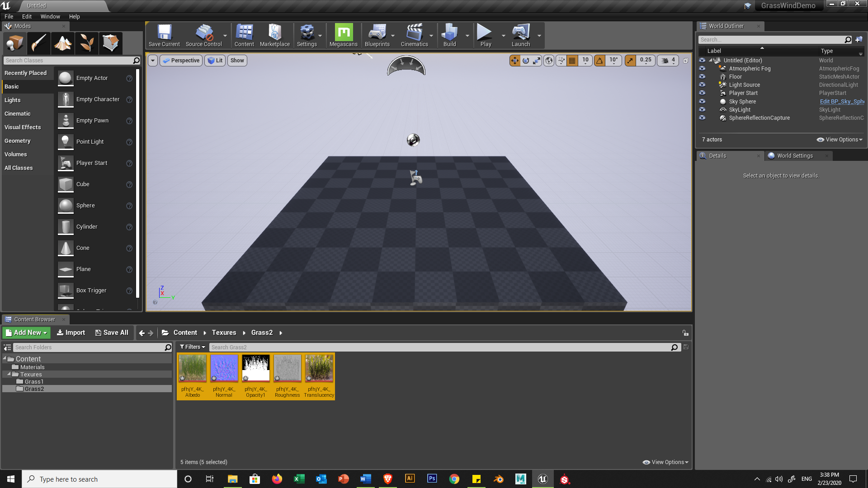
Task: Adjust camera speed setting in viewport
Action: coord(668,61)
